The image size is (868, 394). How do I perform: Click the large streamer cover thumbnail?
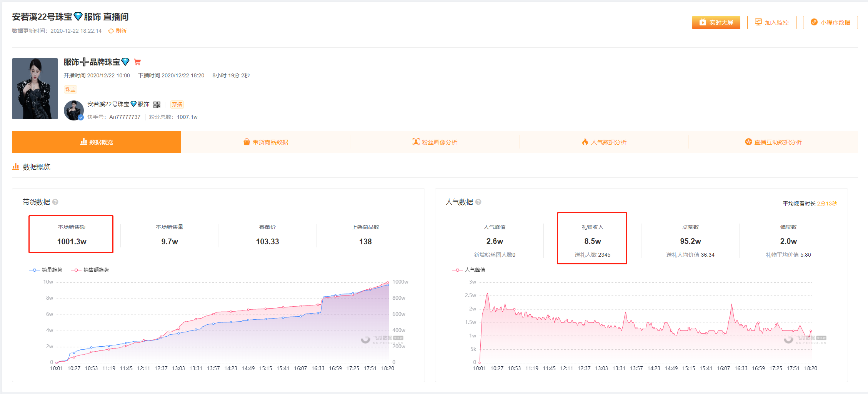pos(35,88)
